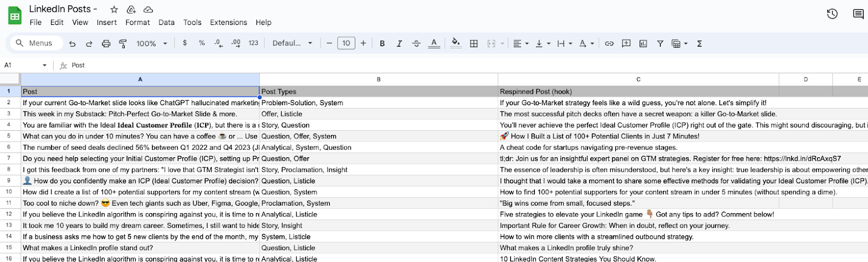
Task: Print the spreadsheet
Action: click(106, 43)
